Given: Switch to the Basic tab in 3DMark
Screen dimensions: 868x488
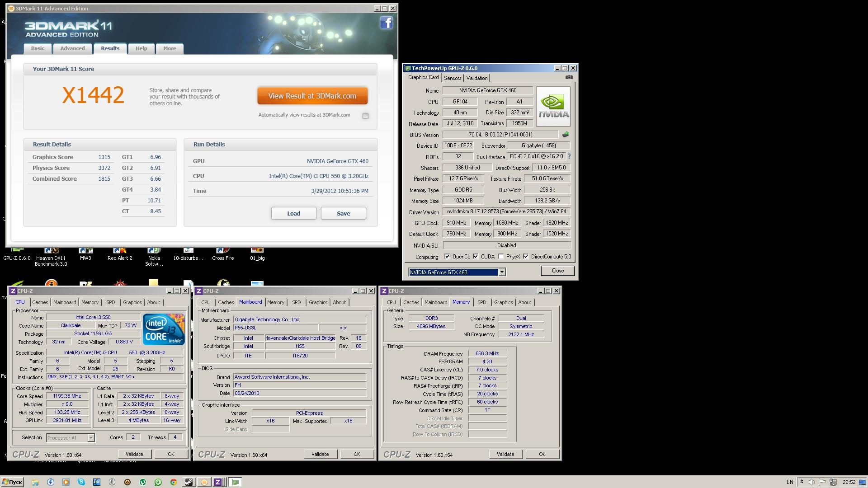Looking at the screenshot, I should [x=38, y=48].
